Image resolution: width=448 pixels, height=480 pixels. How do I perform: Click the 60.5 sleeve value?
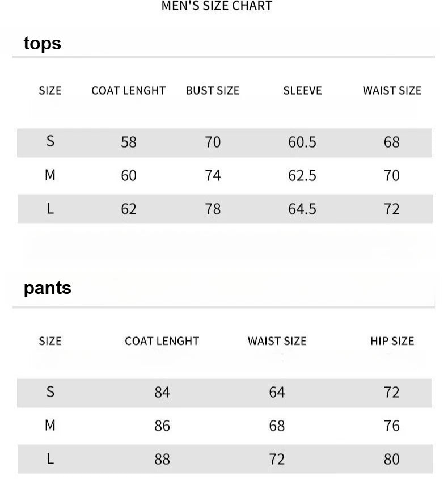point(302,142)
